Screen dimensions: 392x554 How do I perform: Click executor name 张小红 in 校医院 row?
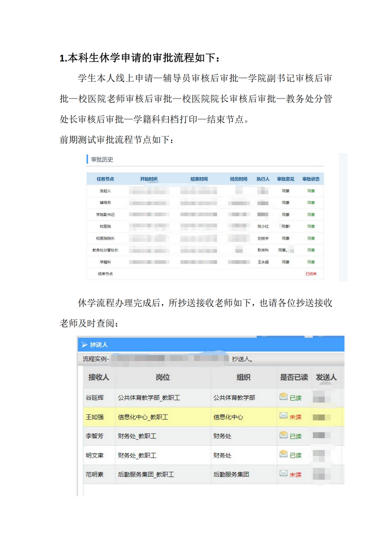(263, 226)
